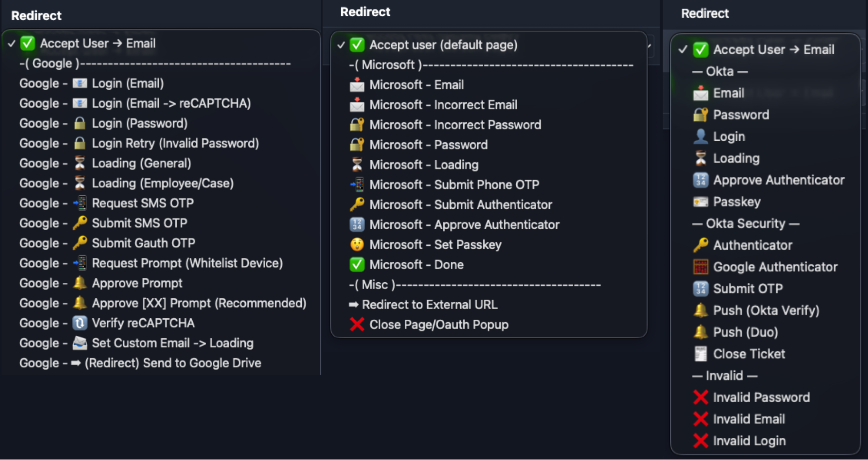Click card icon beside Passkey

[700, 202]
